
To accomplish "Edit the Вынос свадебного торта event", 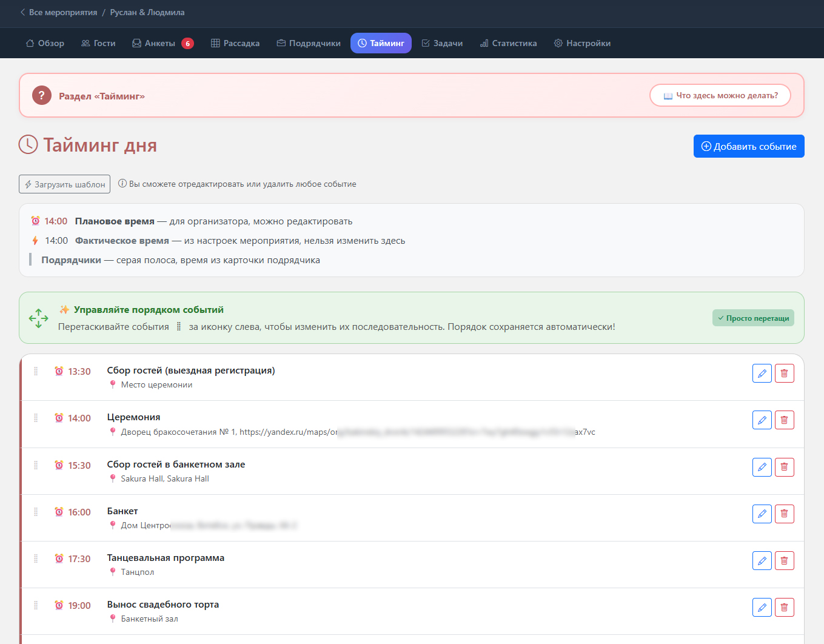I will 762,607.
